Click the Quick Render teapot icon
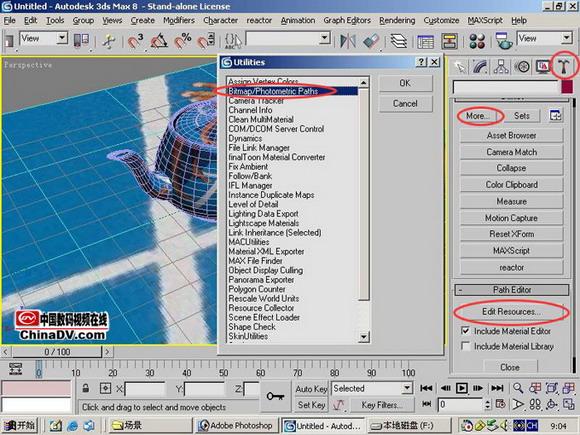Viewport: 580px width, 435px height. pyautogui.click(x=503, y=41)
